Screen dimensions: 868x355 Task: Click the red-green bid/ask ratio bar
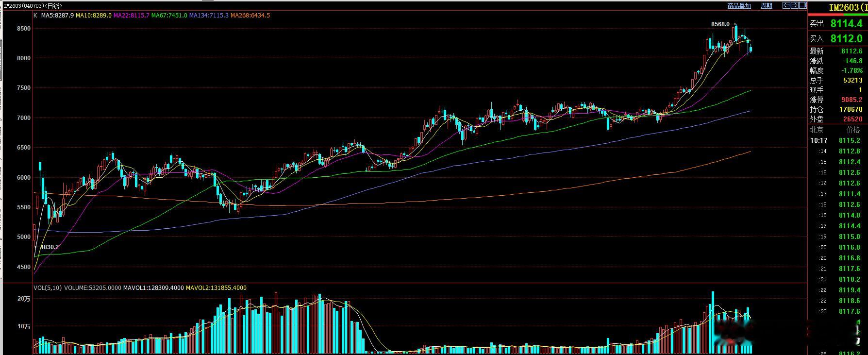coord(838,15)
